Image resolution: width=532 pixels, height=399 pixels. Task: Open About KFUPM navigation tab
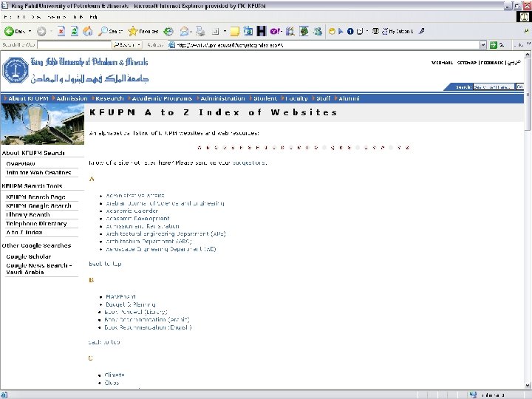coord(28,98)
